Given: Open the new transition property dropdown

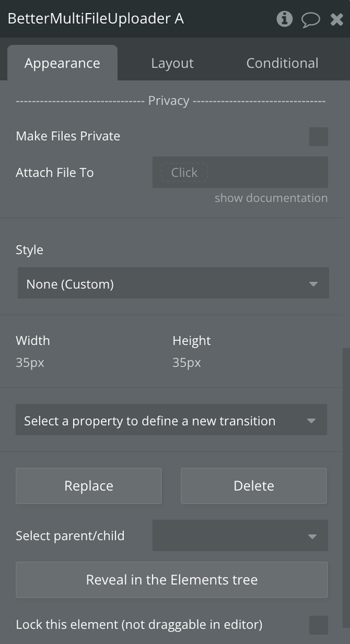Looking at the screenshot, I should 171,419.
